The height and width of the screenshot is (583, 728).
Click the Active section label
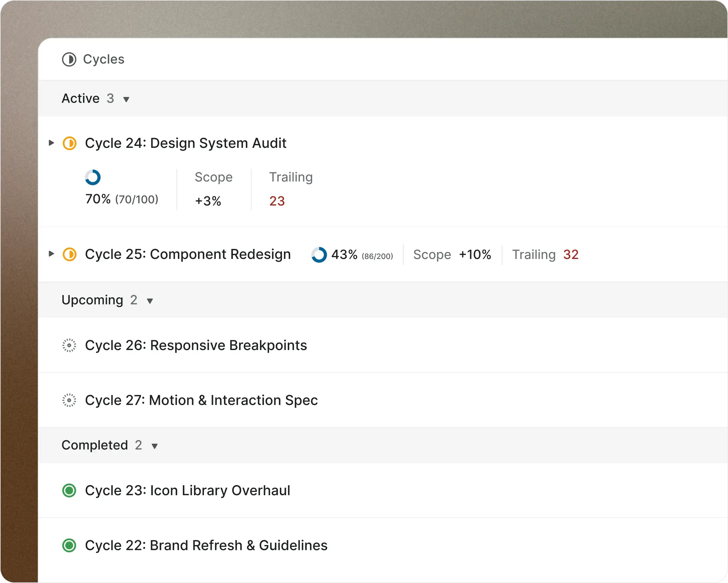[81, 98]
